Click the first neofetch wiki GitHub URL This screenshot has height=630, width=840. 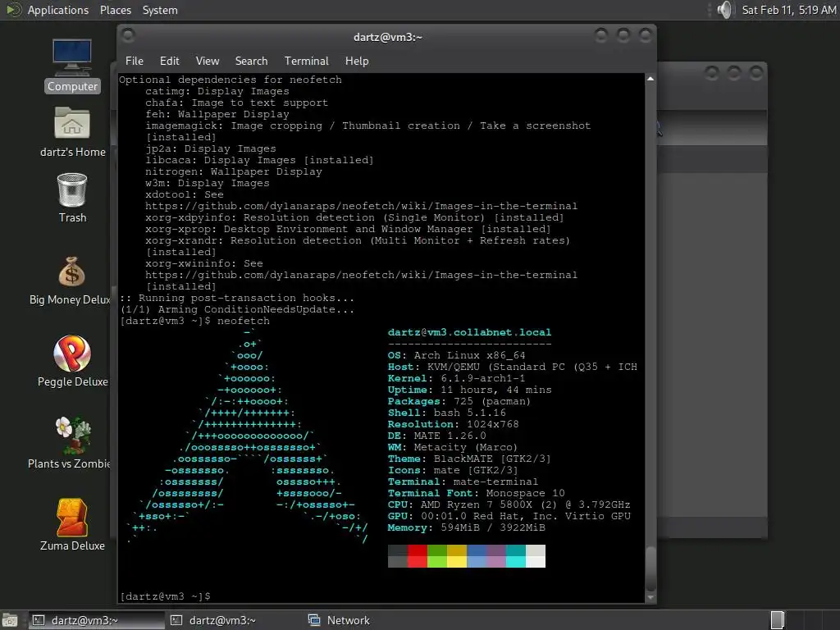tap(361, 206)
